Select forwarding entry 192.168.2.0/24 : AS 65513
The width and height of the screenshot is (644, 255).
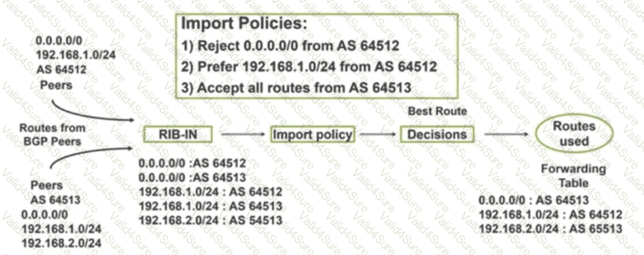pyautogui.click(x=551, y=229)
